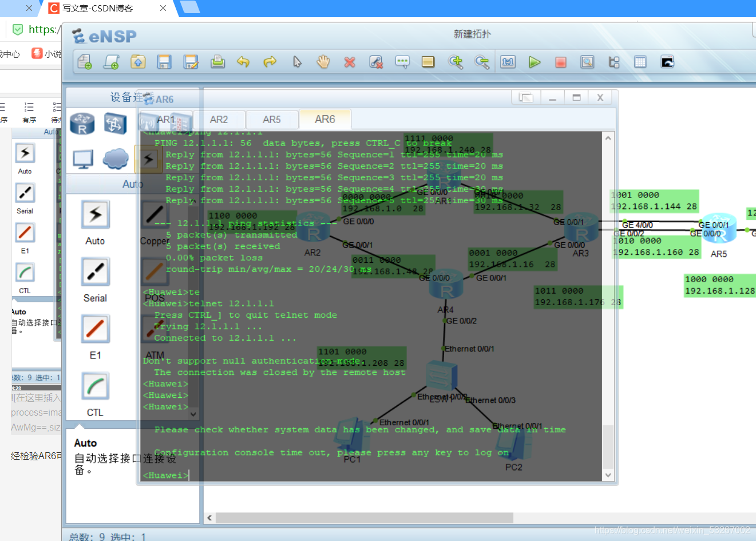The height and width of the screenshot is (541, 756).
Task: Toggle the grid display icon
Action: coord(640,62)
